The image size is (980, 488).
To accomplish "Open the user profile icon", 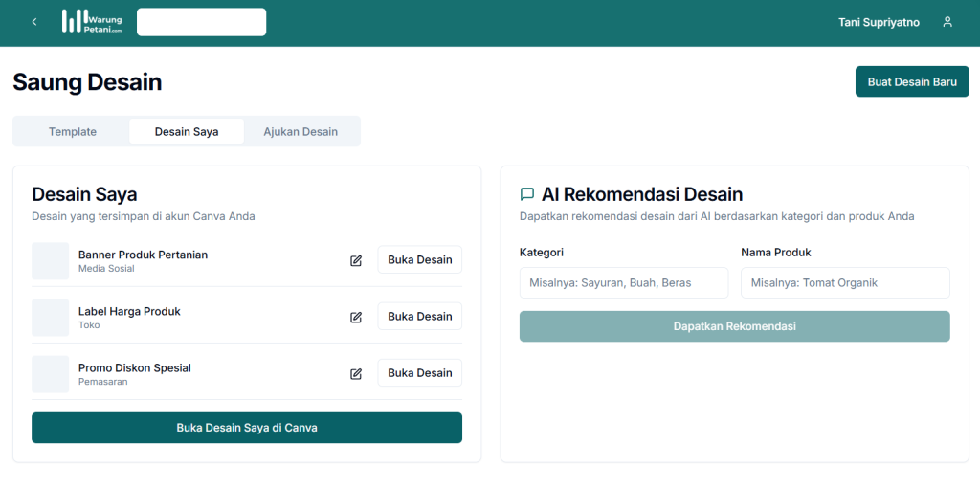I will (x=947, y=22).
